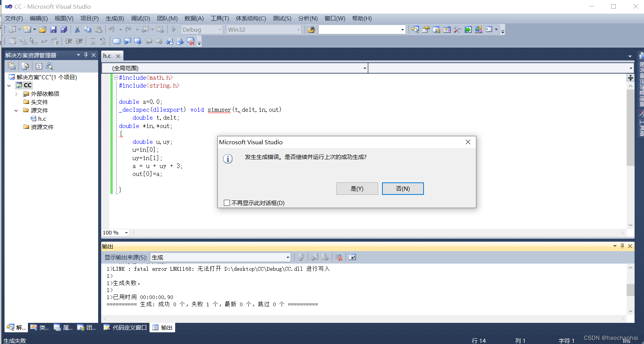The height and width of the screenshot is (344, 644).
Task: Switch to the 输出 bottom tab
Action: [x=163, y=327]
